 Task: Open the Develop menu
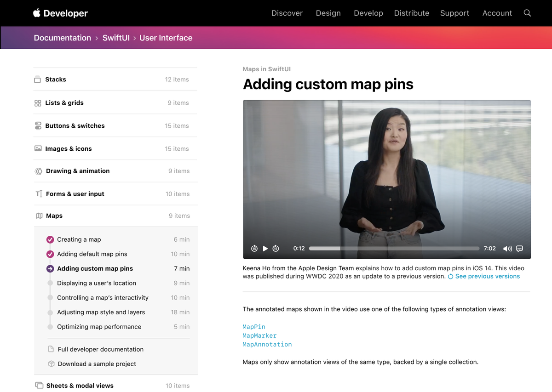click(368, 13)
